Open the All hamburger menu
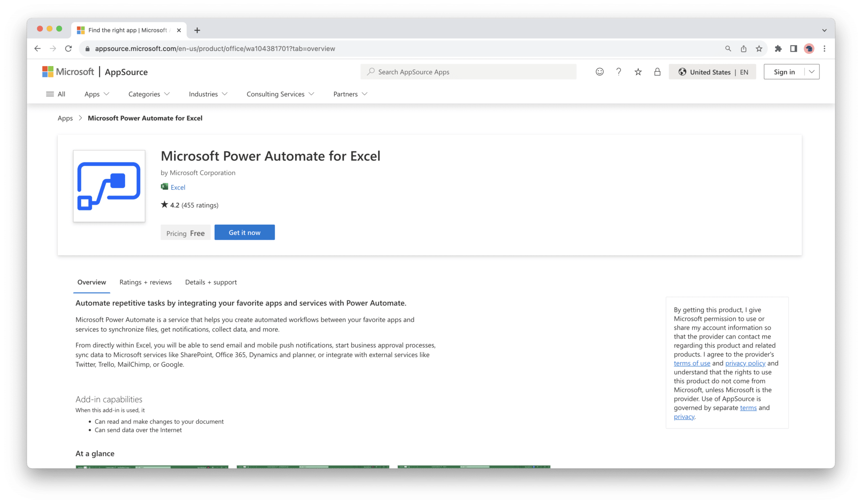862x504 pixels. point(56,94)
